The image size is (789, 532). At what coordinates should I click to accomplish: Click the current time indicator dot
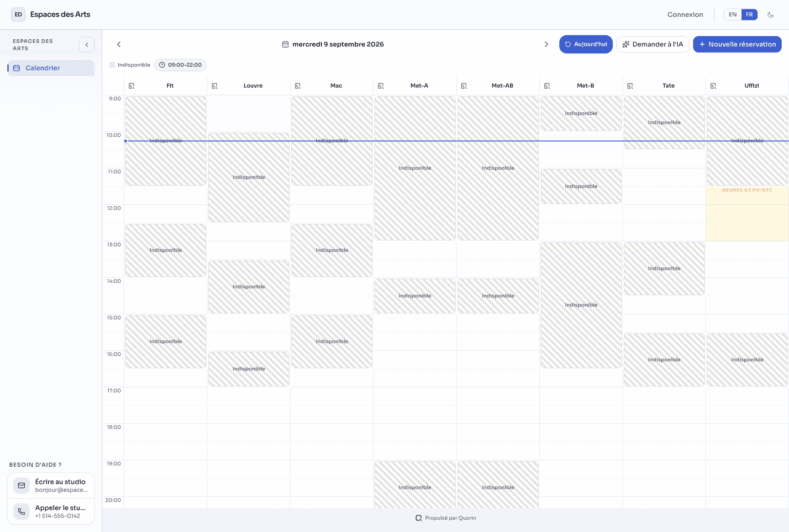click(126, 141)
